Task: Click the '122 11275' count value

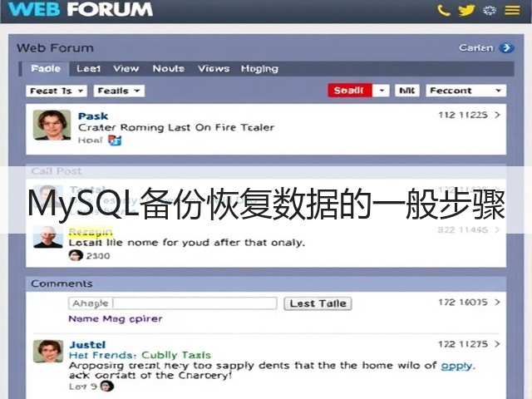Action: coord(463,344)
